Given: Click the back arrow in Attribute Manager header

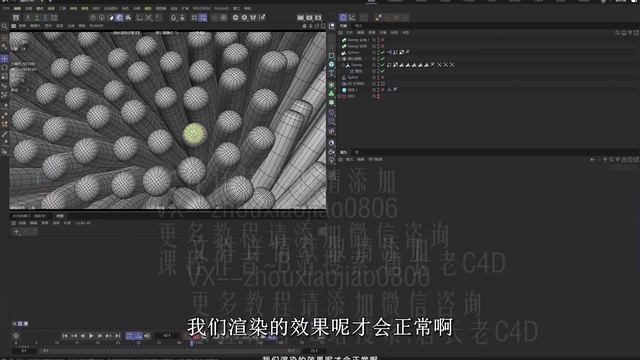Looking at the screenshot, I should coord(592,160).
